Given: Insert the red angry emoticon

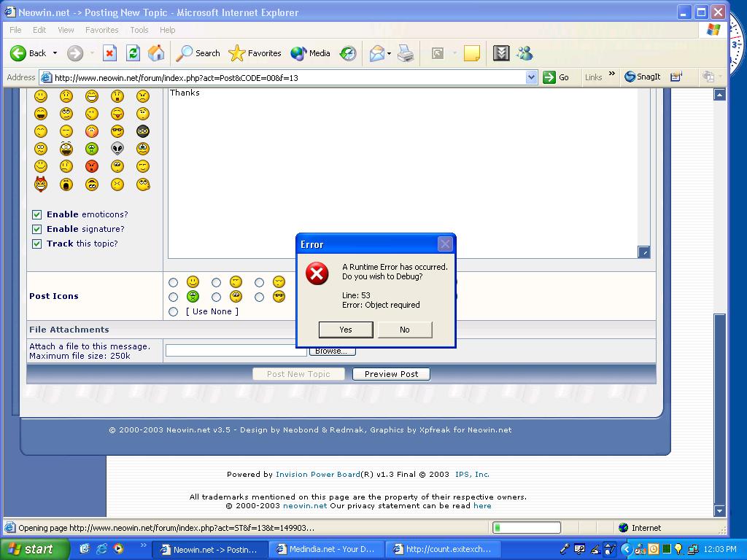Looking at the screenshot, I should pos(91,166).
